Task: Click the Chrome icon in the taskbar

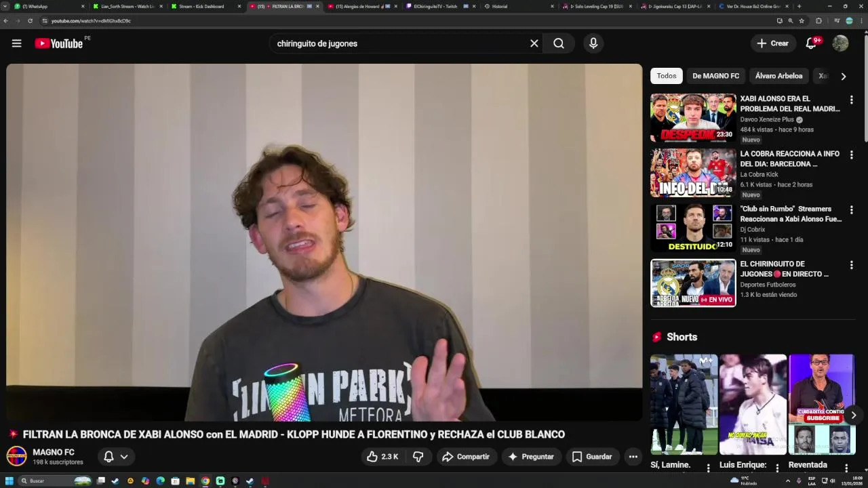Action: point(205,481)
